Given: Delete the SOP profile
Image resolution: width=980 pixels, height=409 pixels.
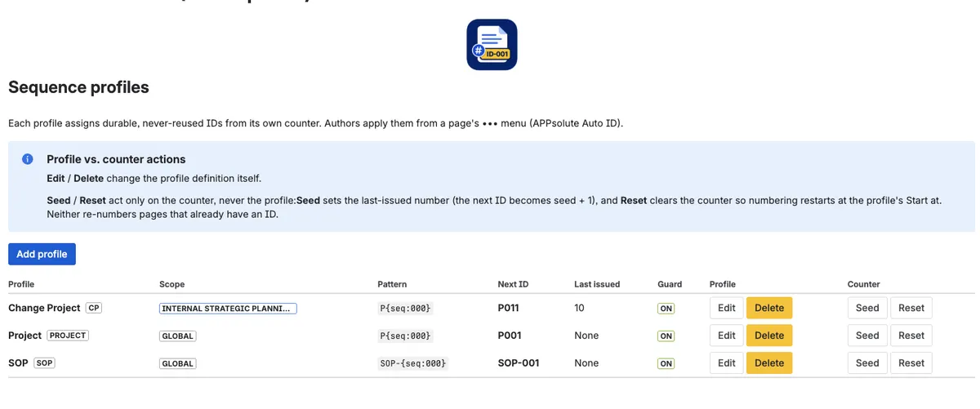Looking at the screenshot, I should coord(769,363).
